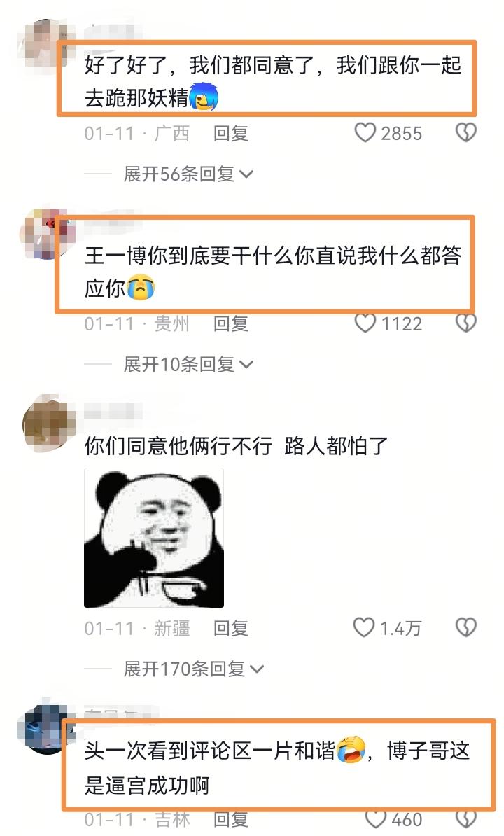Reply to the Guangxi comment via 回复
This screenshot has height=836, width=504.
coord(231,133)
